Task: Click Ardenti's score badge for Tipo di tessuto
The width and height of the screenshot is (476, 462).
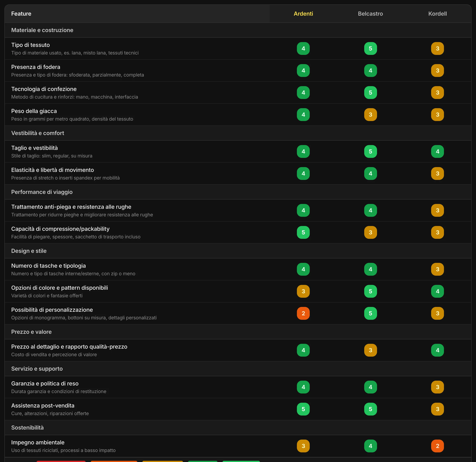Action: (303, 48)
